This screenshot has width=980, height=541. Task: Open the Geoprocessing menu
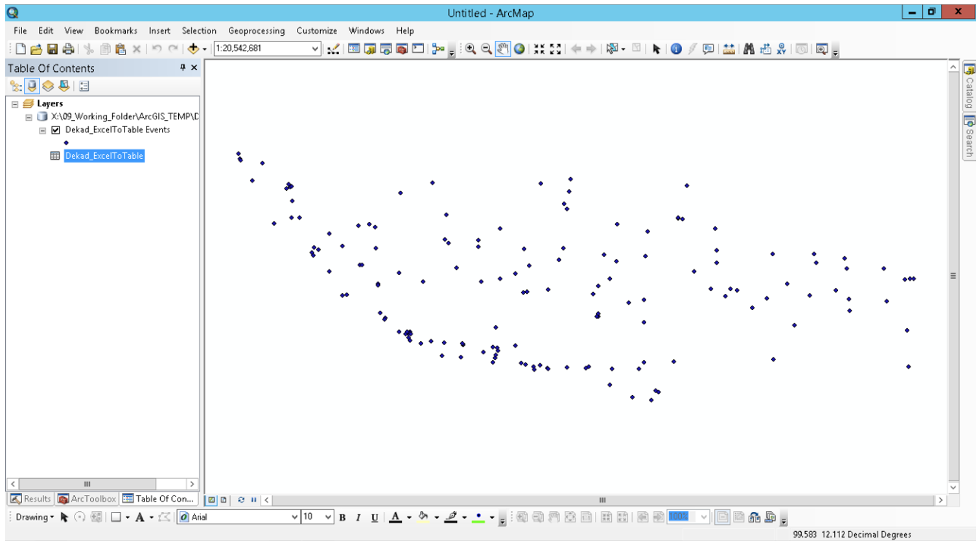click(256, 30)
